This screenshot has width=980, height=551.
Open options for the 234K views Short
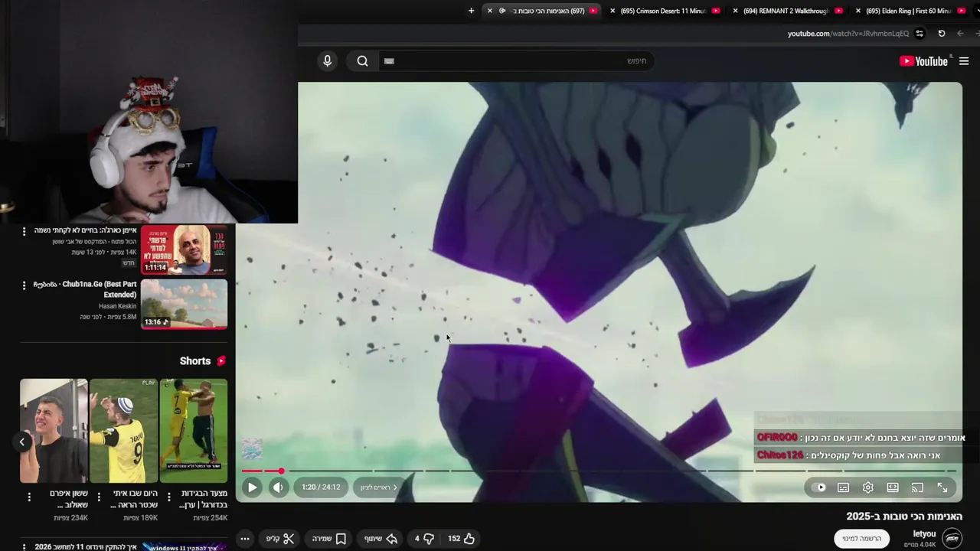click(x=29, y=497)
